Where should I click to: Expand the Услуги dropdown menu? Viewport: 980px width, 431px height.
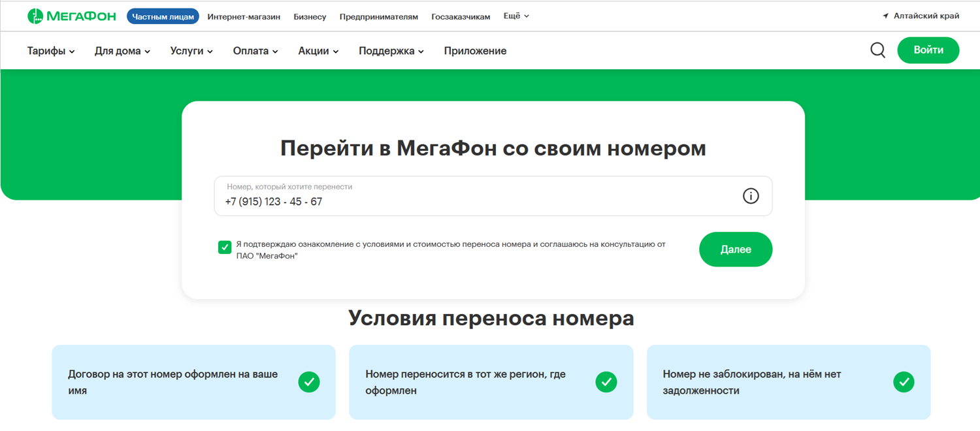click(x=191, y=51)
